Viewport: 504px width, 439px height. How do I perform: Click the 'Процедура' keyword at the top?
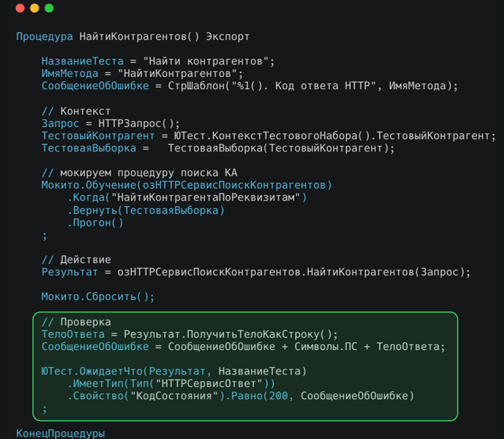point(44,36)
